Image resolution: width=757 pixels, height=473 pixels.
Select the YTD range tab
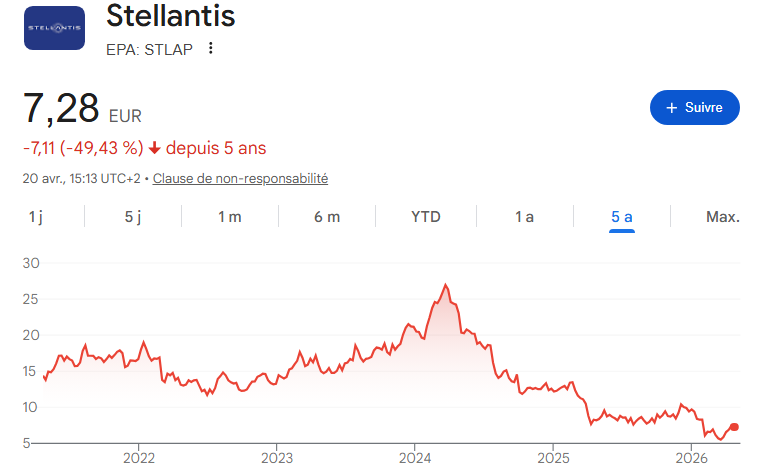[x=426, y=217]
